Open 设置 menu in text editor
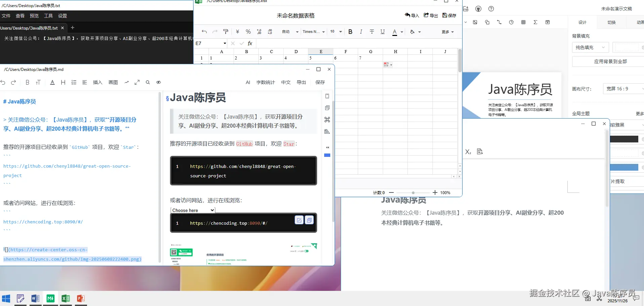Viewport: 644px width, 306px height. coord(62,16)
